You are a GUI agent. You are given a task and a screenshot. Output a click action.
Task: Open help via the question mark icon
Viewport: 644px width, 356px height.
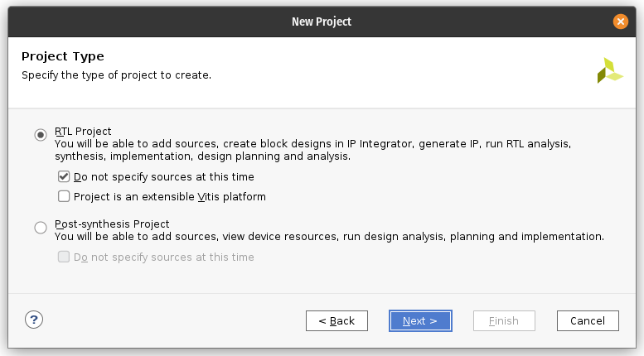34,320
